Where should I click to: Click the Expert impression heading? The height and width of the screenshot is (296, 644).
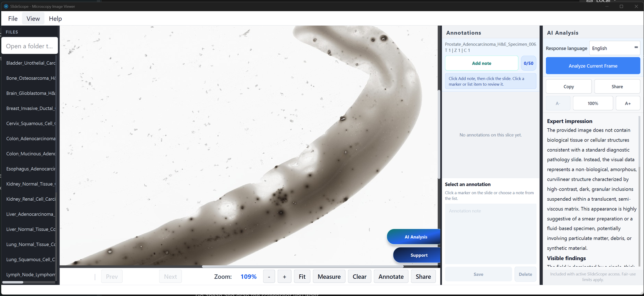point(570,121)
